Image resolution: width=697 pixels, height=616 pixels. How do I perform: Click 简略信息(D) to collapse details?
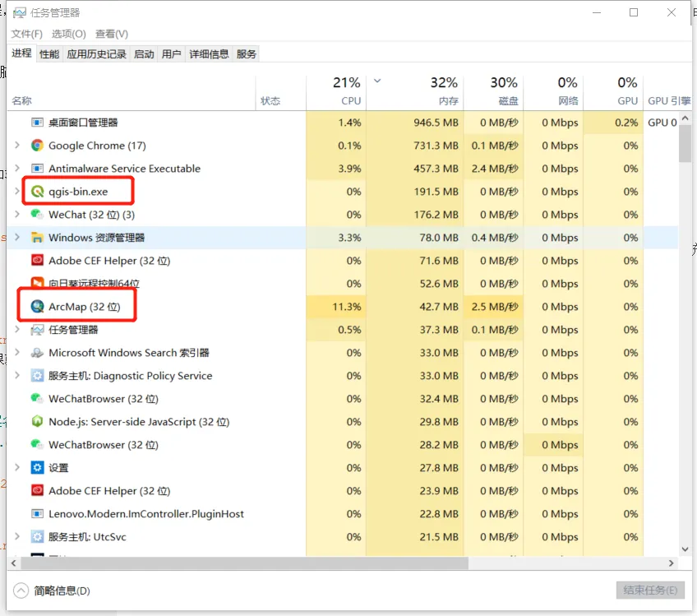pyautogui.click(x=53, y=591)
